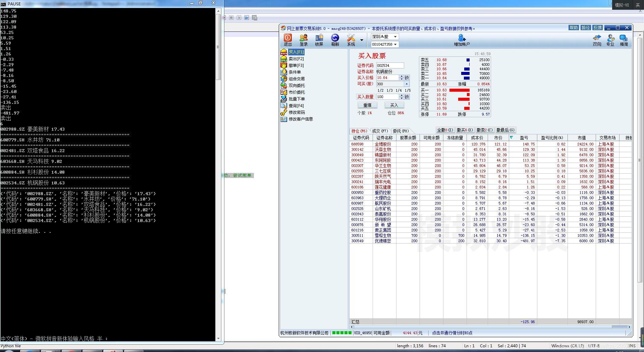The width and height of the screenshot is (644, 352).
Task: Open 卖出[F2] sell in sidebar
Action: click(x=296, y=59)
